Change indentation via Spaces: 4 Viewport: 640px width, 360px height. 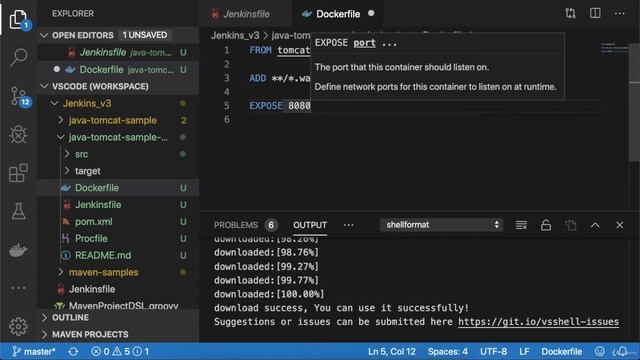coord(447,351)
